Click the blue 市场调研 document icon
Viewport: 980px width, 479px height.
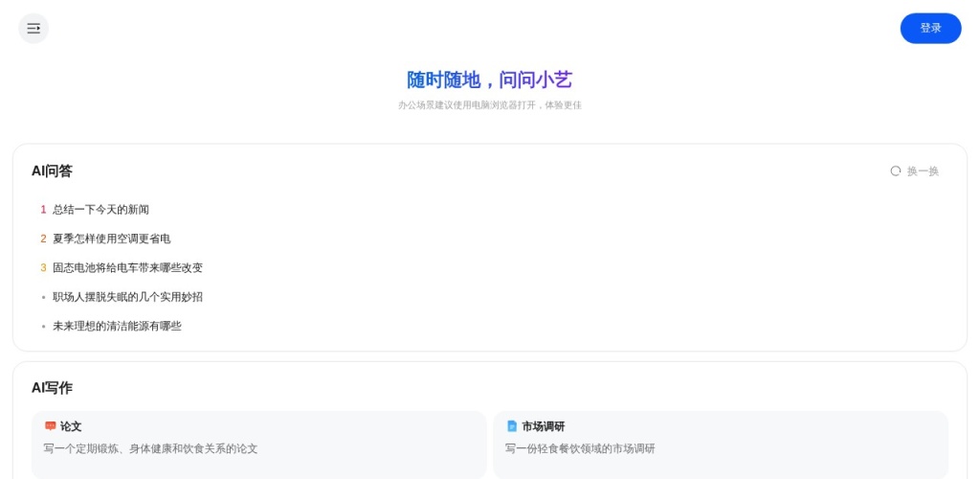[x=512, y=426]
